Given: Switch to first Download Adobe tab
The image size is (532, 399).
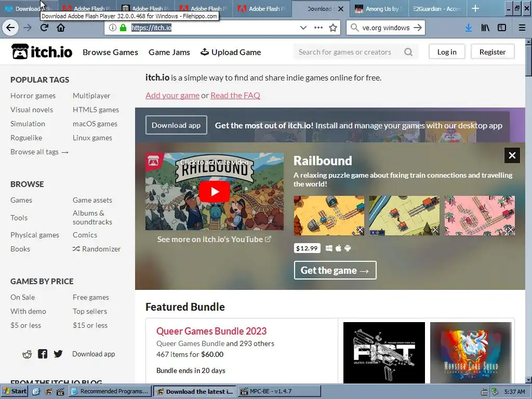Looking at the screenshot, I should [x=29, y=9].
